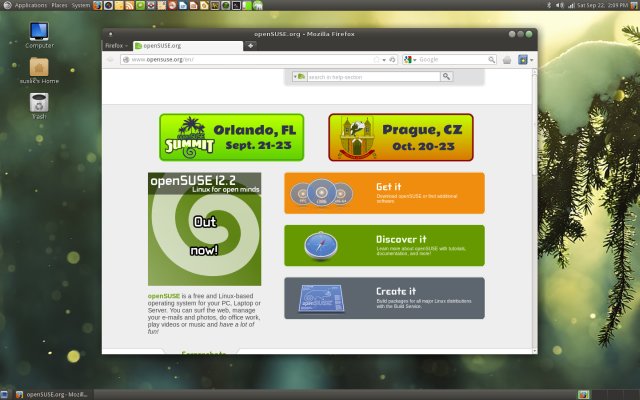The width and height of the screenshot is (640, 400).
Task: Click the main menu logo in top panel
Action: [x=7, y=5]
